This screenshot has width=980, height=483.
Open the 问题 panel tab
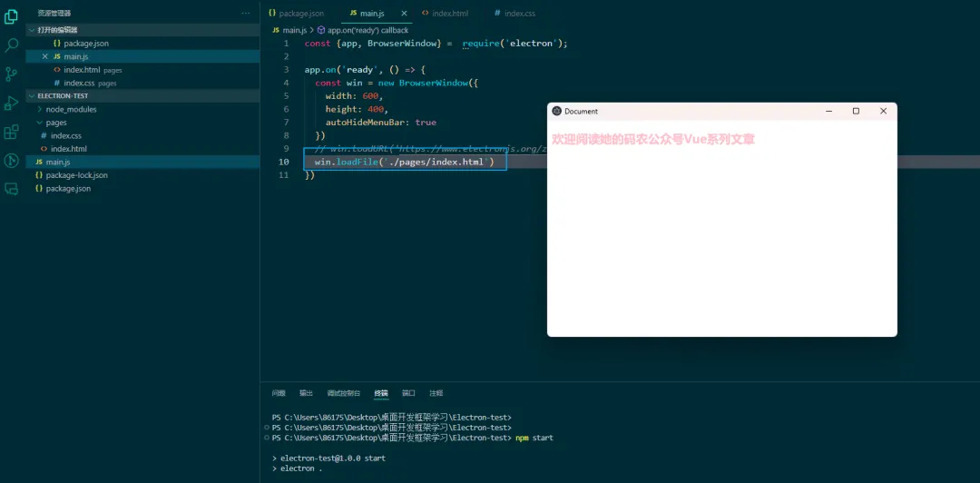pyautogui.click(x=279, y=393)
